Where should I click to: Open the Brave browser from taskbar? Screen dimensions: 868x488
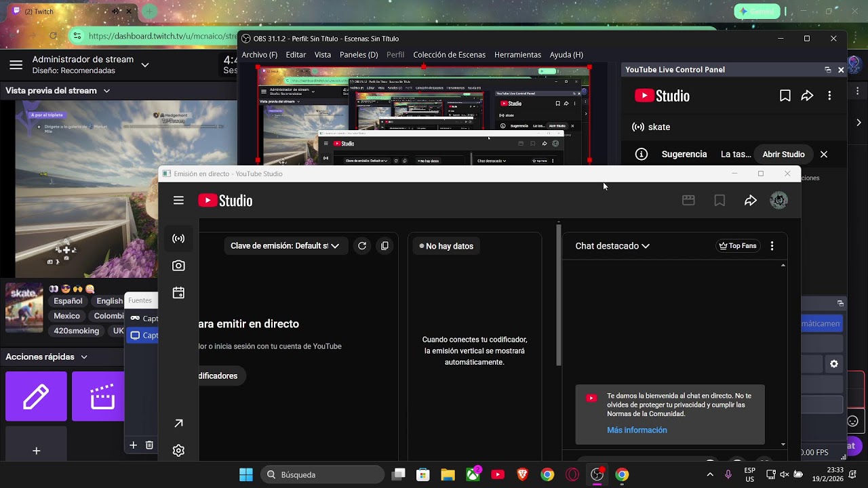(x=522, y=474)
